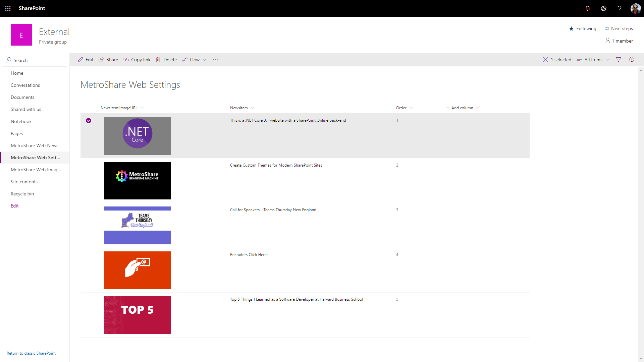This screenshot has height=362, width=644.
Task: Open NewsItem:ImageURL column menu
Action: click(x=122, y=108)
